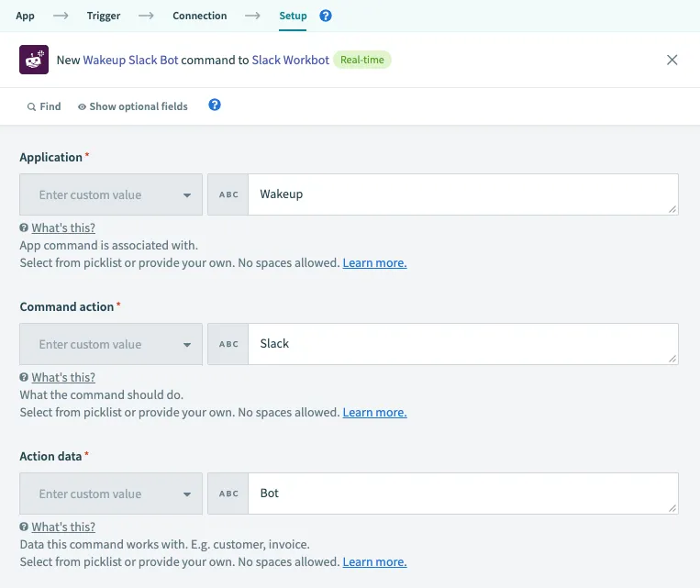Click ABC type icon in Action data field
This screenshot has width=700, height=588.
click(228, 494)
